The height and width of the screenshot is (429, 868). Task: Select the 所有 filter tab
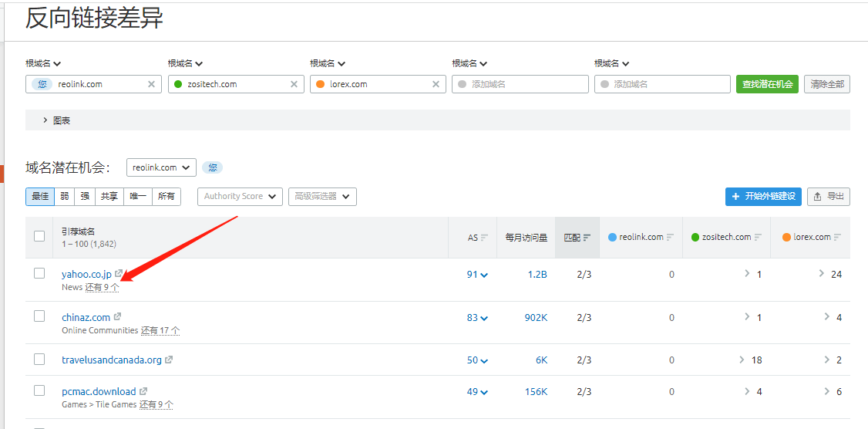(166, 197)
